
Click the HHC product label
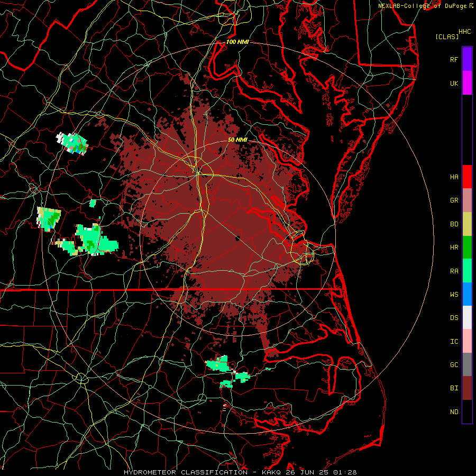pos(465,32)
